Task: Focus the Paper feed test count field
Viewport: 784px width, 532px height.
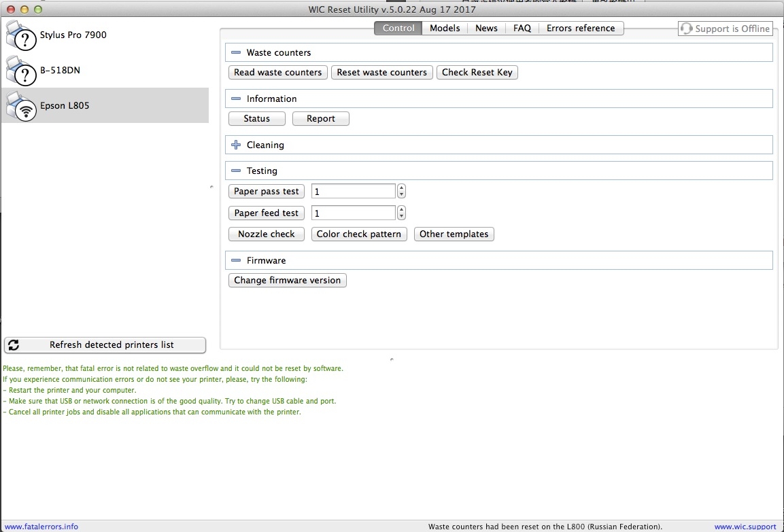Action: pyautogui.click(x=354, y=213)
